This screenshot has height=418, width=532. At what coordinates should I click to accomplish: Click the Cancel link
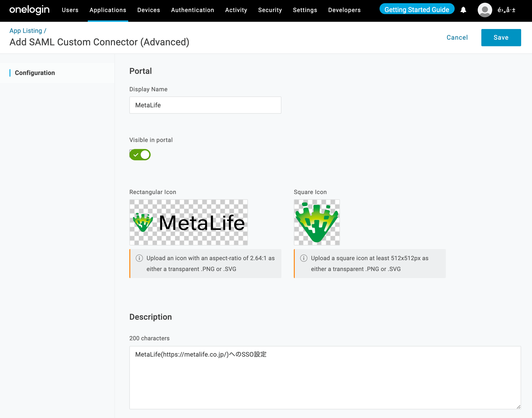click(x=457, y=38)
